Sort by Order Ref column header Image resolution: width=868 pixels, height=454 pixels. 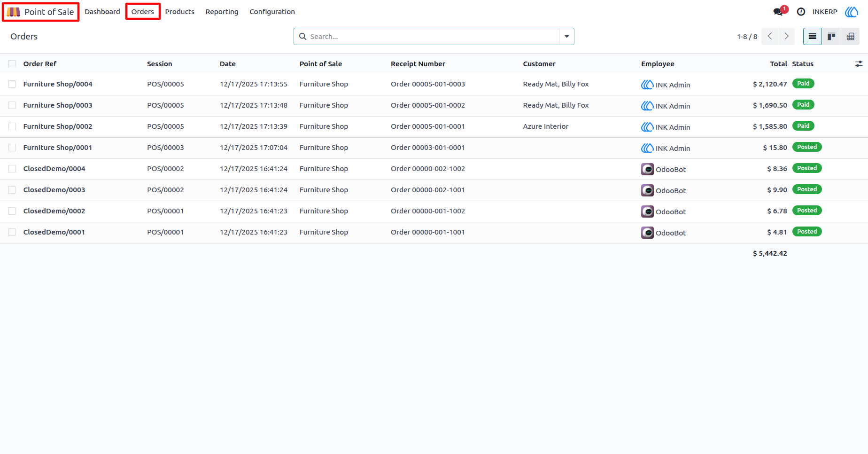point(40,64)
